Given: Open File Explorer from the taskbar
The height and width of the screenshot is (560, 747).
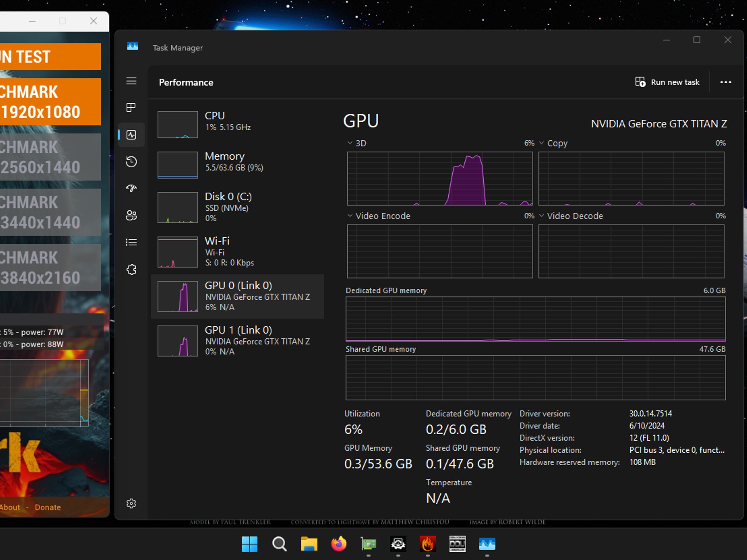Looking at the screenshot, I should (309, 544).
